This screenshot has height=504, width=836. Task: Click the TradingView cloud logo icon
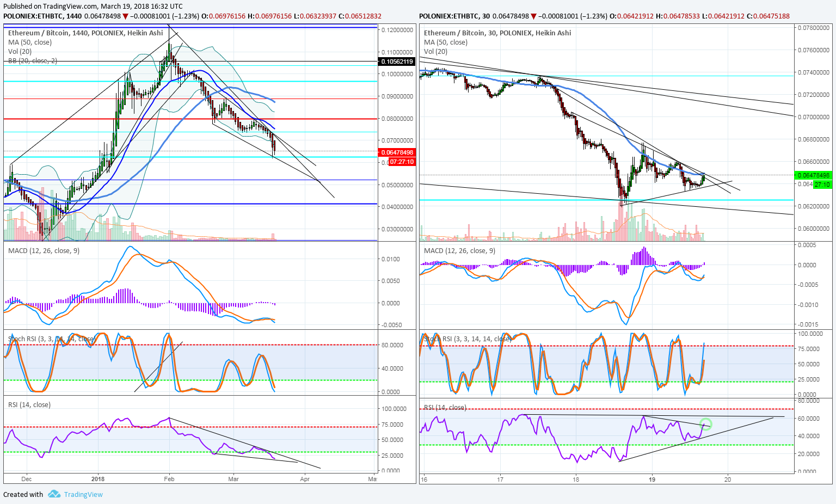click(x=54, y=494)
